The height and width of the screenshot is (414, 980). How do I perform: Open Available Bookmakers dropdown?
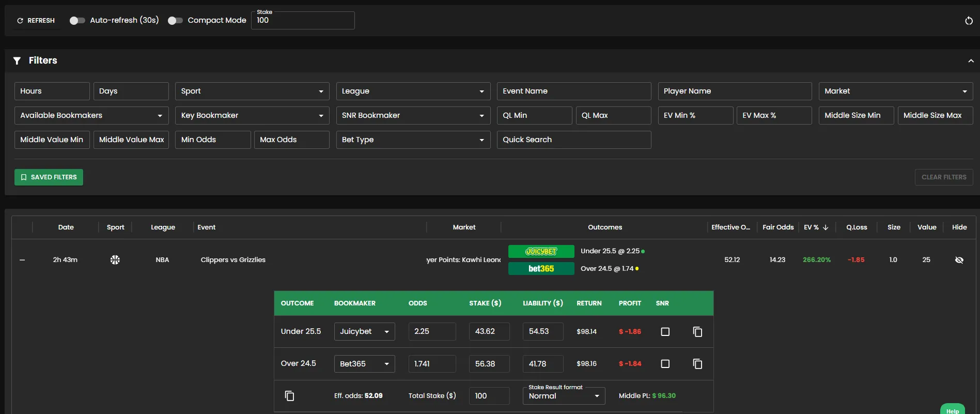91,115
